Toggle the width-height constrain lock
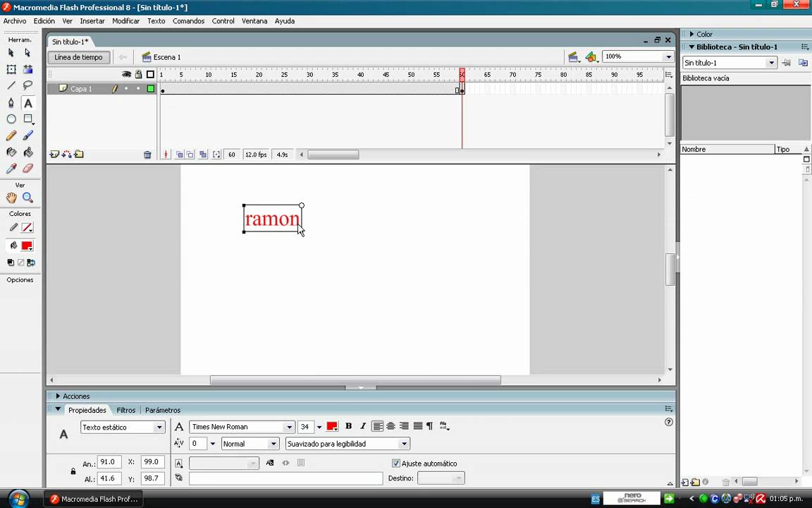812x508 pixels. [73, 471]
